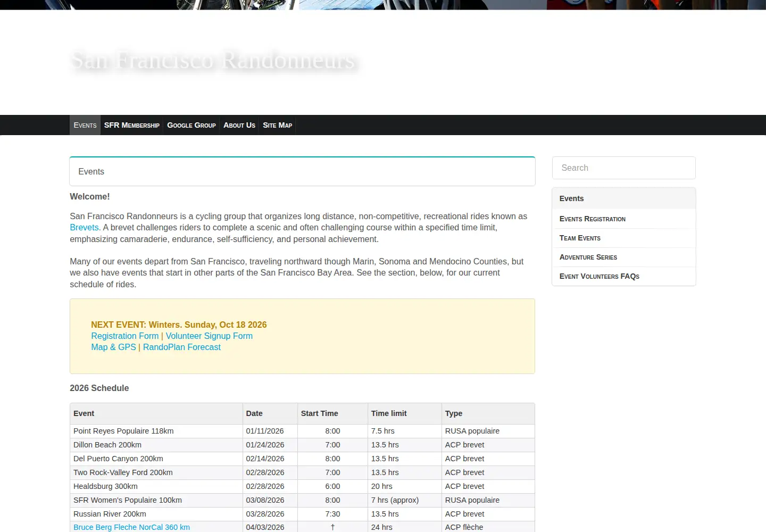Click the San Francisco Randonneurs site title
The image size is (766, 532).
coord(213,60)
